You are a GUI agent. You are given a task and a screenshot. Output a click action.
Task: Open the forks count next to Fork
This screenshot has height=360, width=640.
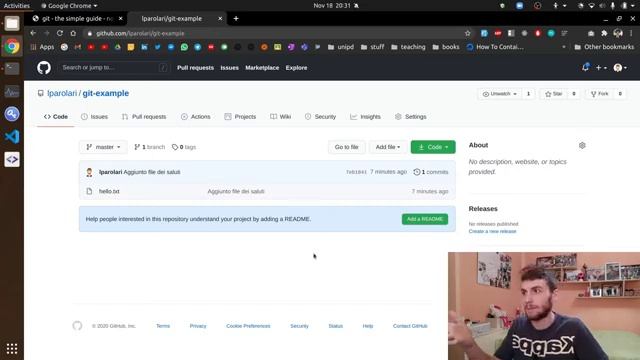pos(620,94)
